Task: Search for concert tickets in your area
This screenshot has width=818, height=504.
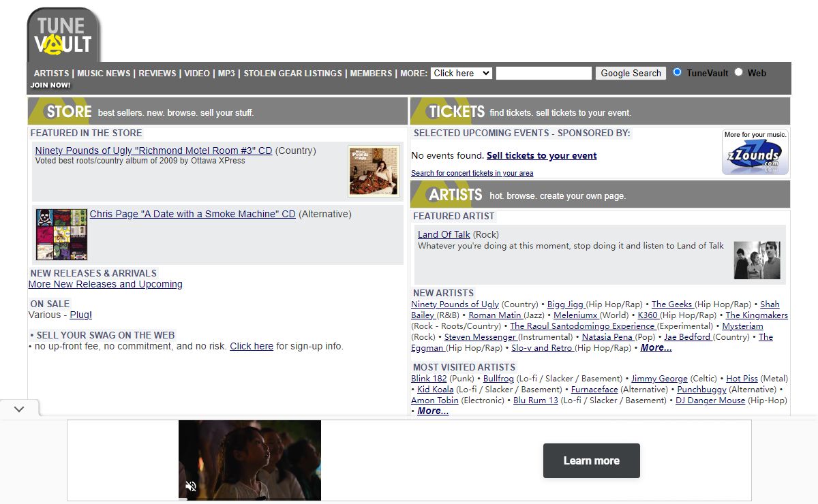Action: 472,173
